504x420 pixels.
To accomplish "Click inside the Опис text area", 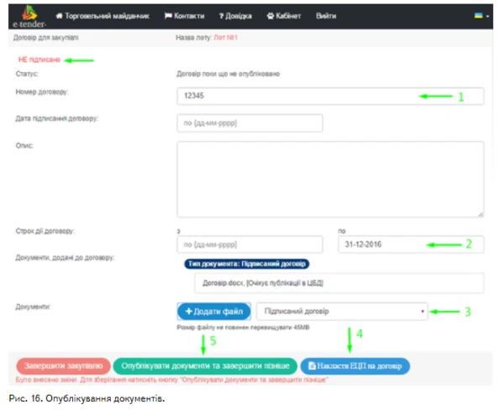I will tap(330, 179).
